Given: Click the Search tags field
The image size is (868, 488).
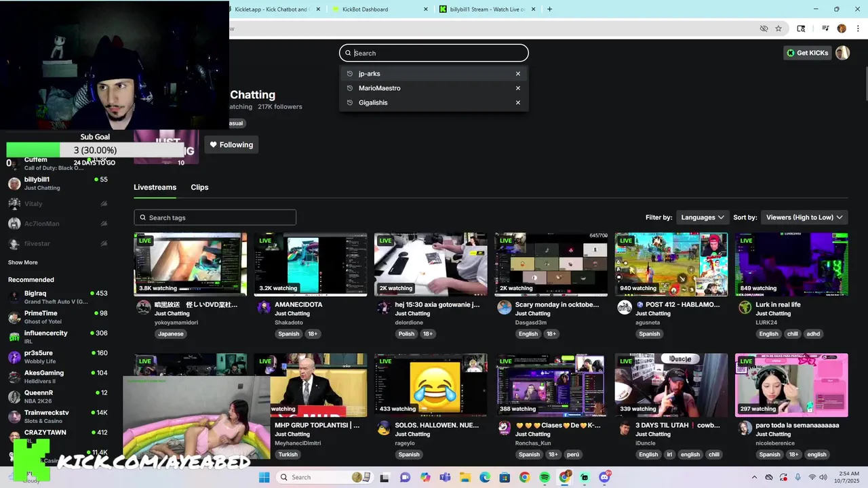Looking at the screenshot, I should click(x=215, y=218).
